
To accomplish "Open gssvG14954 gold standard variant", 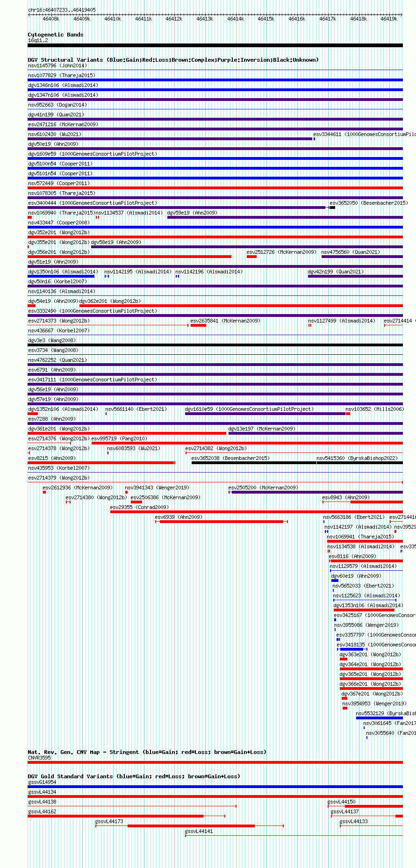I will pyautogui.click(x=42, y=782).
